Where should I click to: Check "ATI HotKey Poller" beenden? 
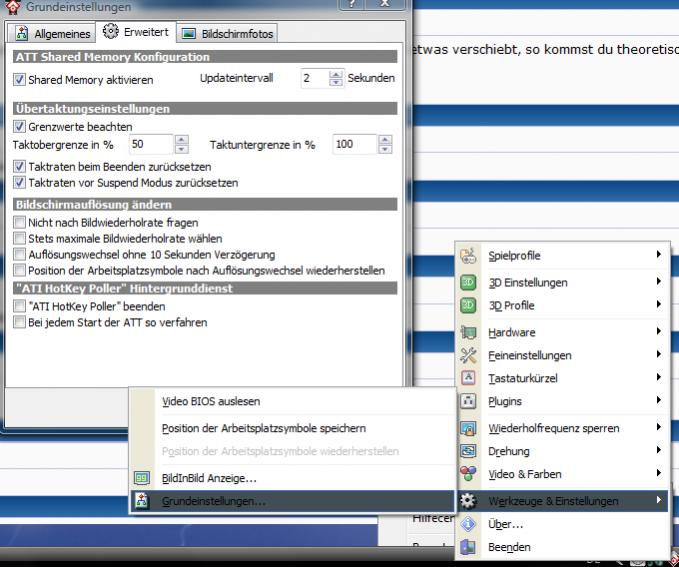click(19, 306)
